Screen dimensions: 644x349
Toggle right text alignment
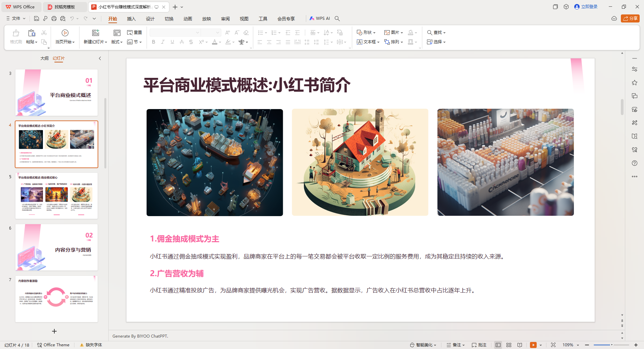pyautogui.click(x=278, y=42)
